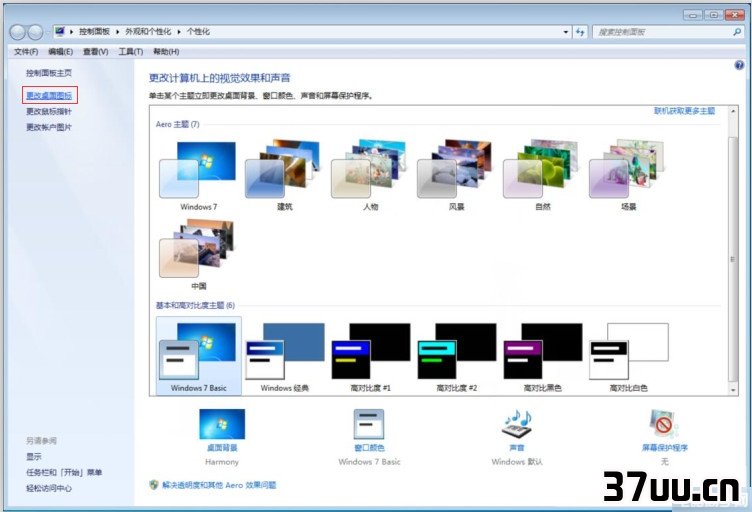
Task: Open the 工具(T) menu
Action: coord(130,52)
